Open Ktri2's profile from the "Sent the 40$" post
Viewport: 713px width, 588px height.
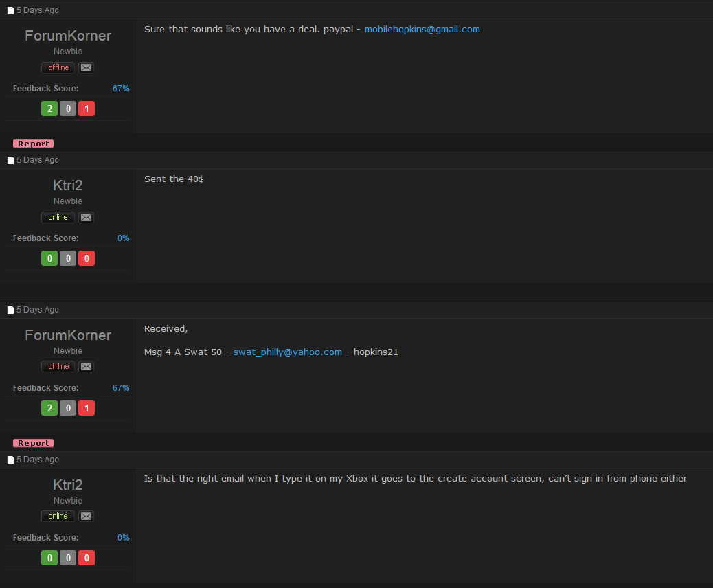click(x=68, y=185)
